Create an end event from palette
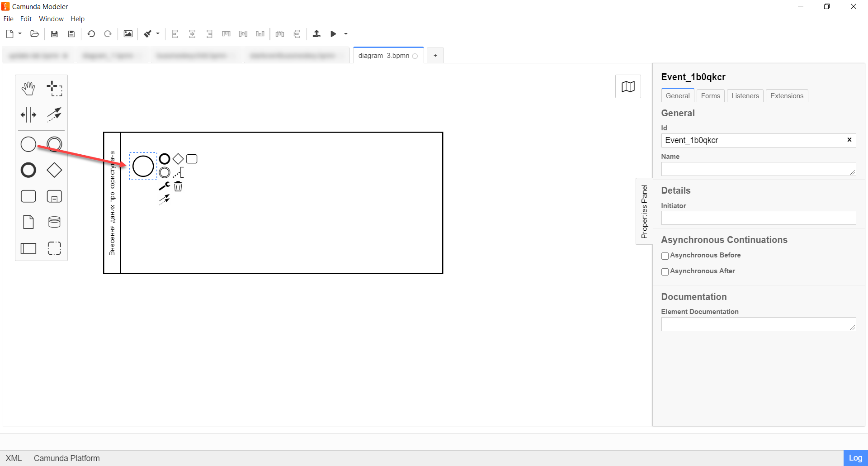868x466 pixels. (x=28, y=170)
